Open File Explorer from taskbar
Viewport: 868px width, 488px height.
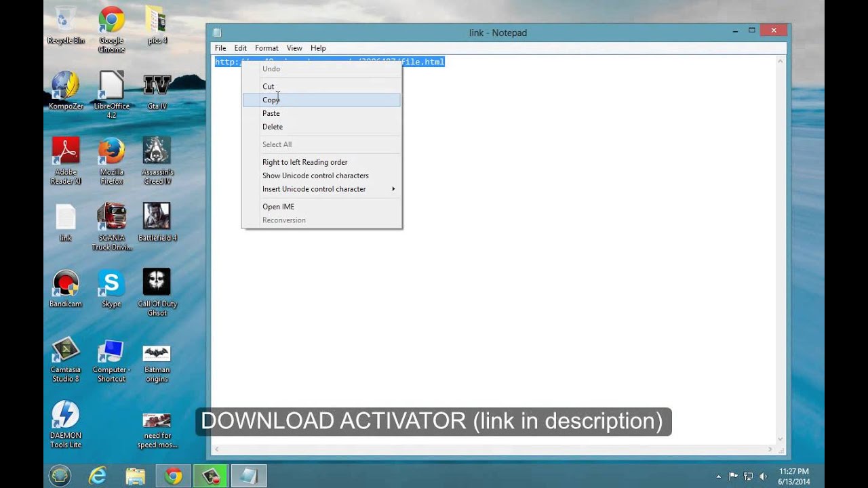(x=136, y=476)
